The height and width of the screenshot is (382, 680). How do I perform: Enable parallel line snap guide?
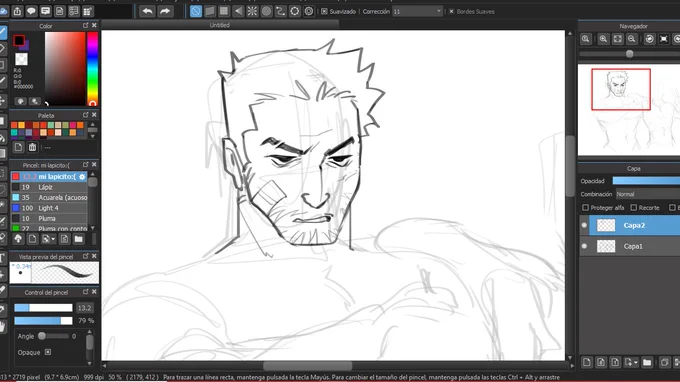tap(210, 11)
